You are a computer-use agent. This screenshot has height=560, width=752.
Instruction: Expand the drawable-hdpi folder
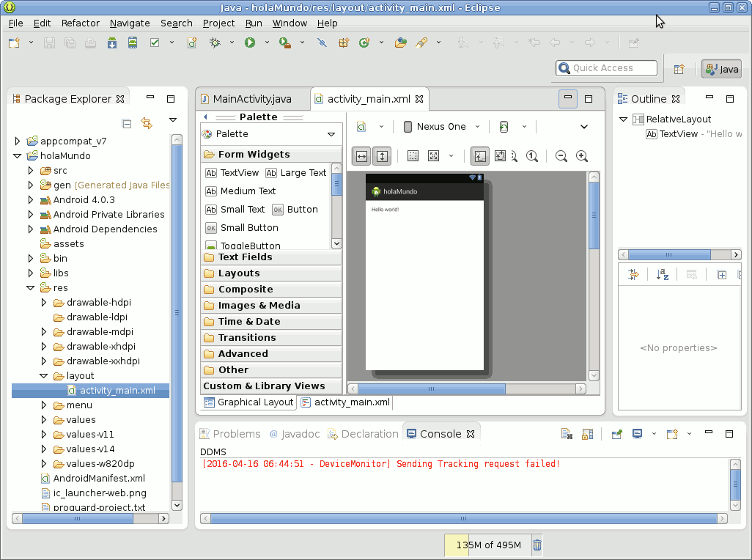point(44,303)
